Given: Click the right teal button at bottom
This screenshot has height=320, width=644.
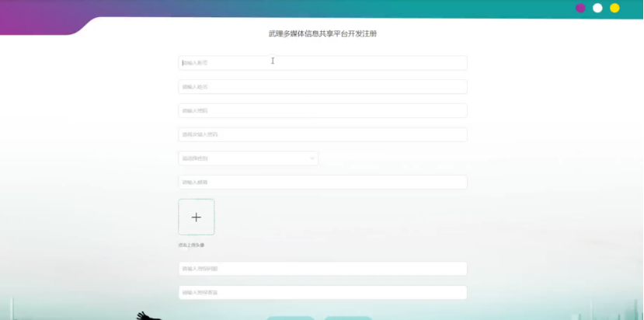Looking at the screenshot, I should [348, 318].
